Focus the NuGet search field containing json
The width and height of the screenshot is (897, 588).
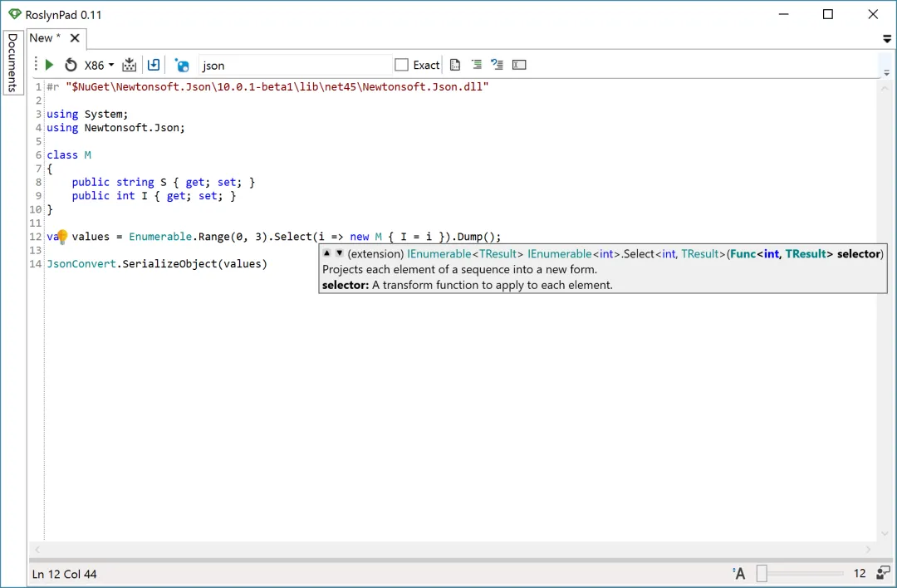(x=295, y=66)
